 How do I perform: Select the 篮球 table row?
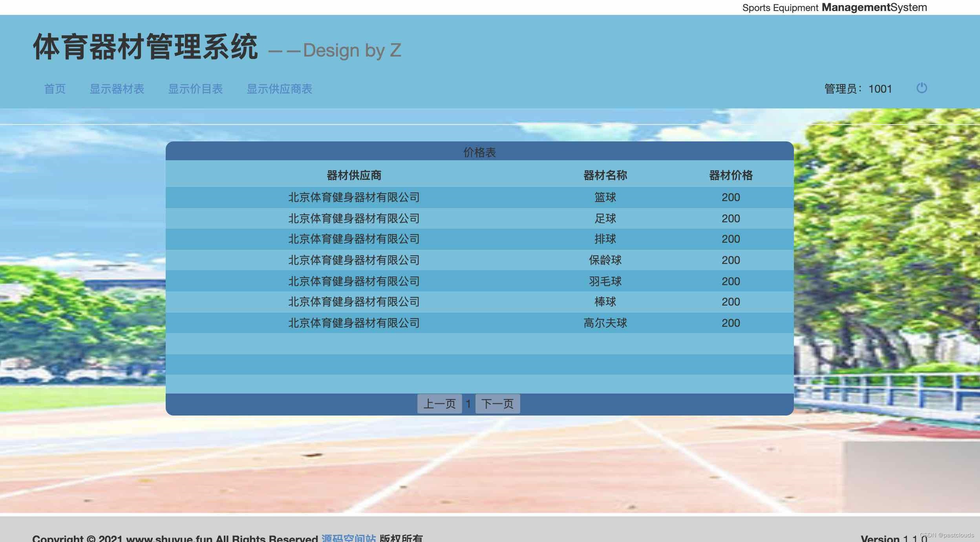pyautogui.click(x=605, y=197)
